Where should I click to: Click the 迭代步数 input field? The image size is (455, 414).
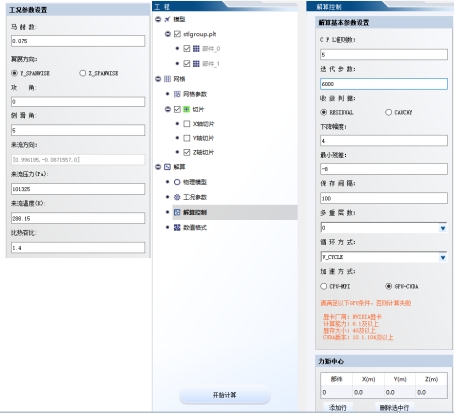tap(384, 84)
